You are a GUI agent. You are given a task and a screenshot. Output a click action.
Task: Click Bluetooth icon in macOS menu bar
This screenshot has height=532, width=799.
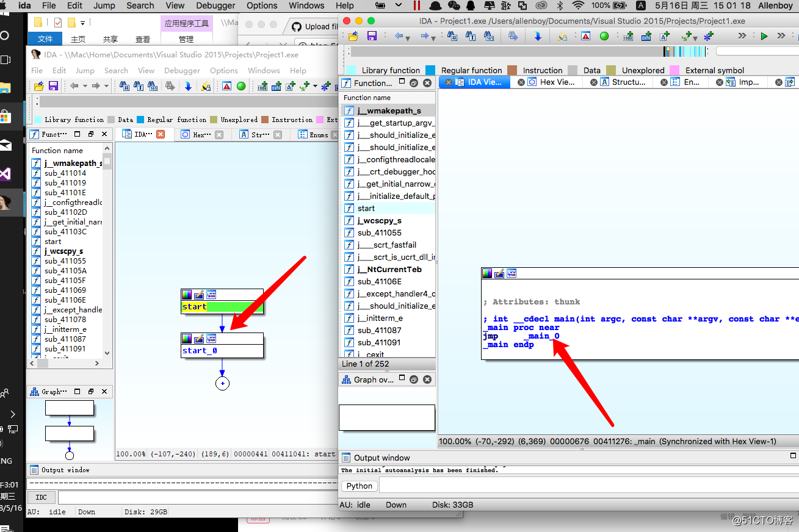pyautogui.click(x=560, y=5)
